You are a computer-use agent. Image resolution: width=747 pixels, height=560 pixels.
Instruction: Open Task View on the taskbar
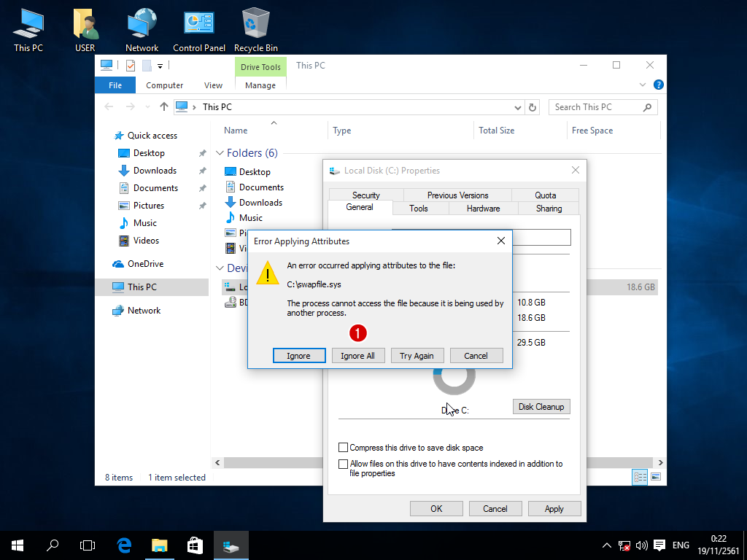click(x=88, y=545)
